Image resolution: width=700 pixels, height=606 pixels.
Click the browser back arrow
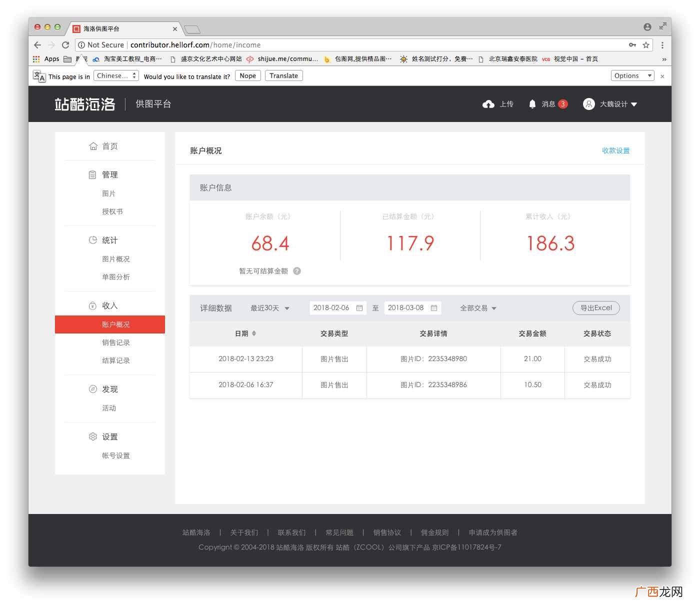point(37,45)
